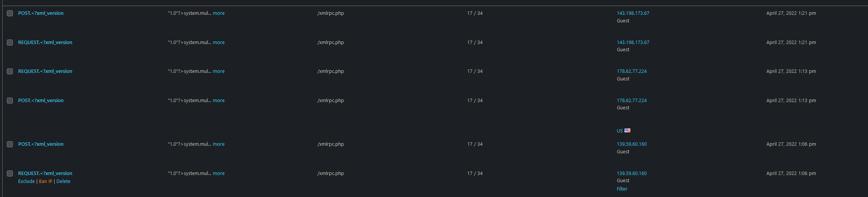Image resolution: width=868 pixels, height=197 pixels.
Task: Check the box for POST row from 139.59.60.160
Action: (x=10, y=144)
